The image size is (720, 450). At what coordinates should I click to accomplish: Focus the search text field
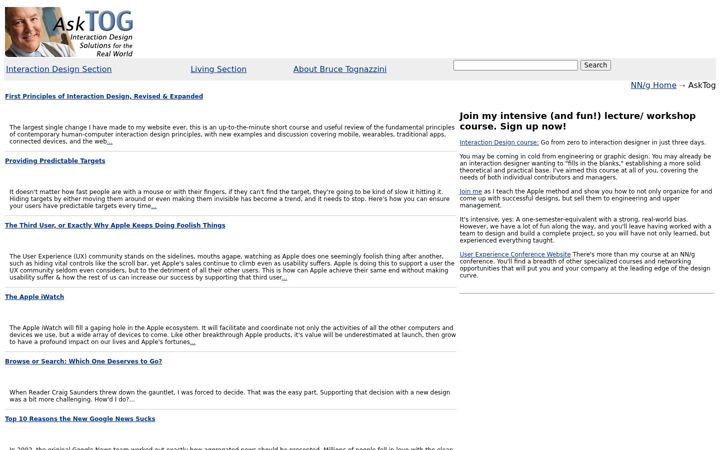pos(515,65)
